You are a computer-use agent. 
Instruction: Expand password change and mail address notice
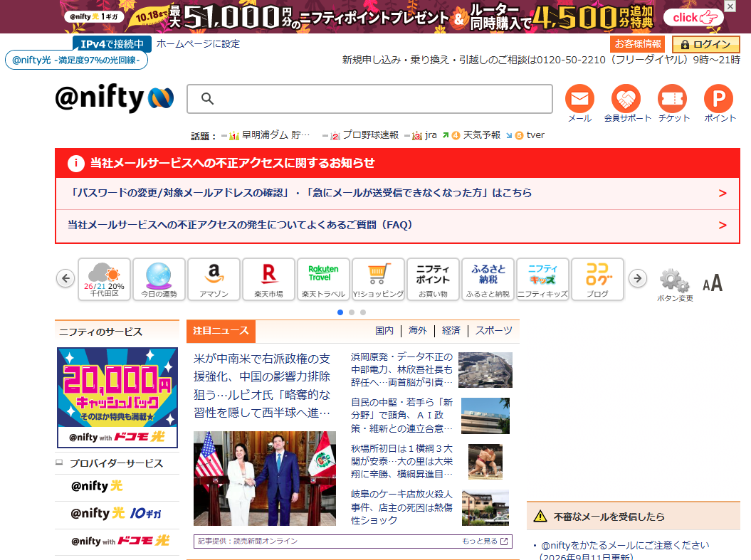click(397, 193)
